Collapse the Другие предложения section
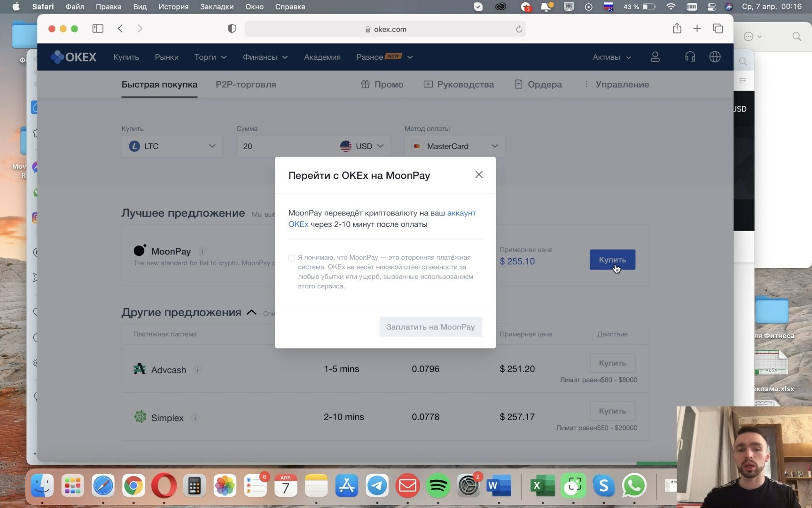The image size is (812, 508). (251, 312)
